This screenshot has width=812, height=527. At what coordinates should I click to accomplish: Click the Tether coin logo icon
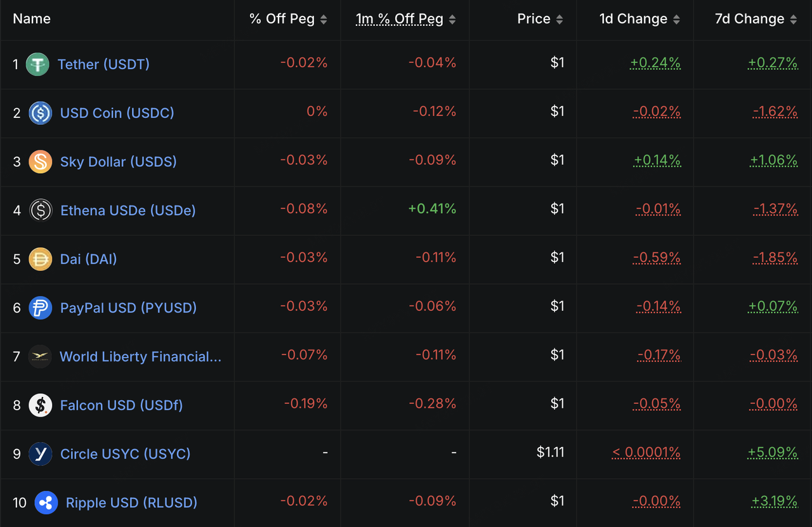tap(37, 64)
